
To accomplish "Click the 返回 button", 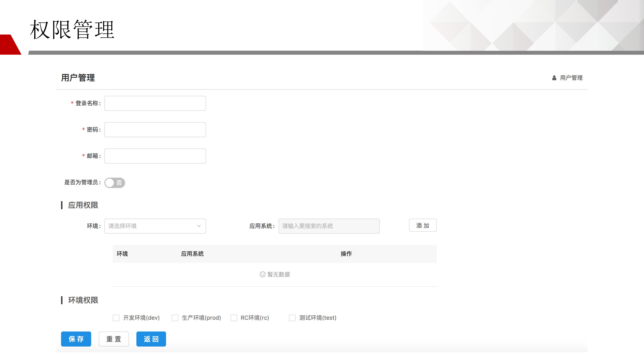I will [151, 339].
